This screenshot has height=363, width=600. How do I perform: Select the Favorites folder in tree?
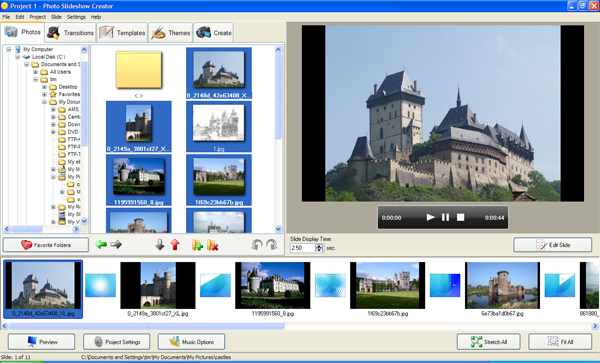point(64,94)
